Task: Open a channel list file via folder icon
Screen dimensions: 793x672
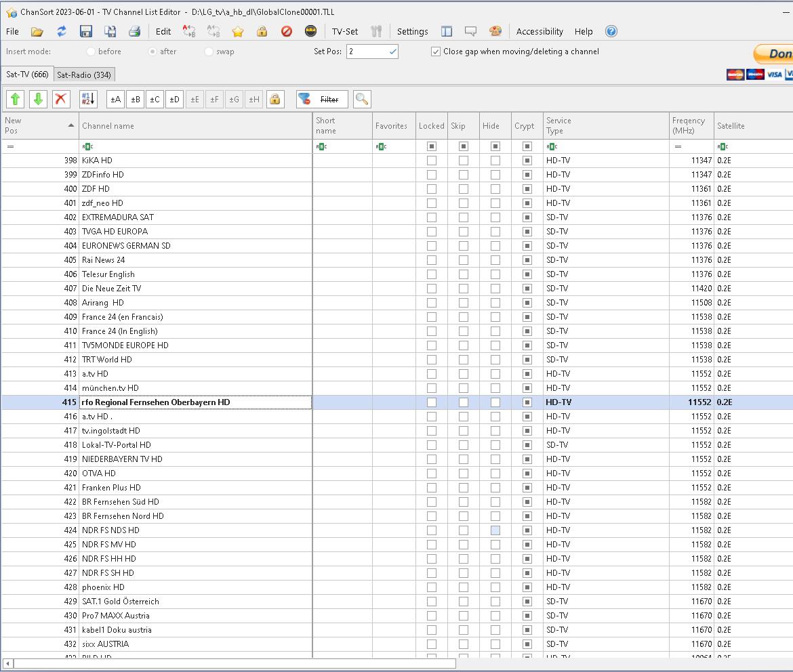Action: [37, 31]
